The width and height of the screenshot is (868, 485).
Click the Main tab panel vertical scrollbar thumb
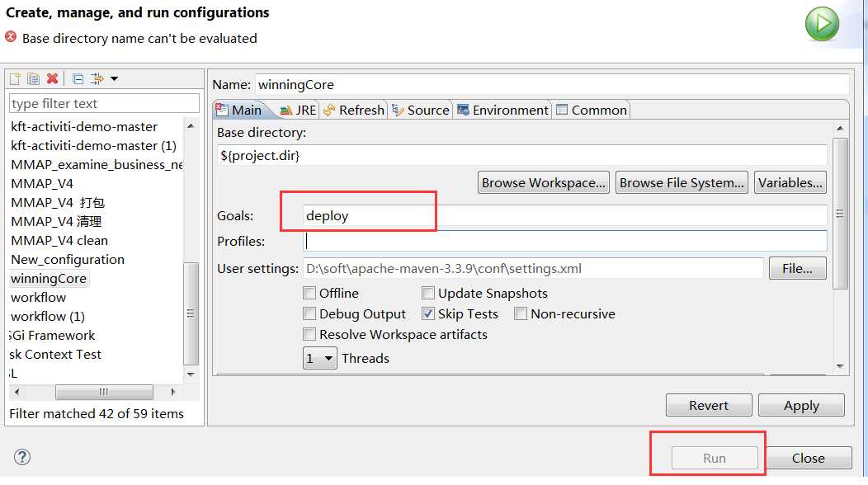pyautogui.click(x=840, y=214)
